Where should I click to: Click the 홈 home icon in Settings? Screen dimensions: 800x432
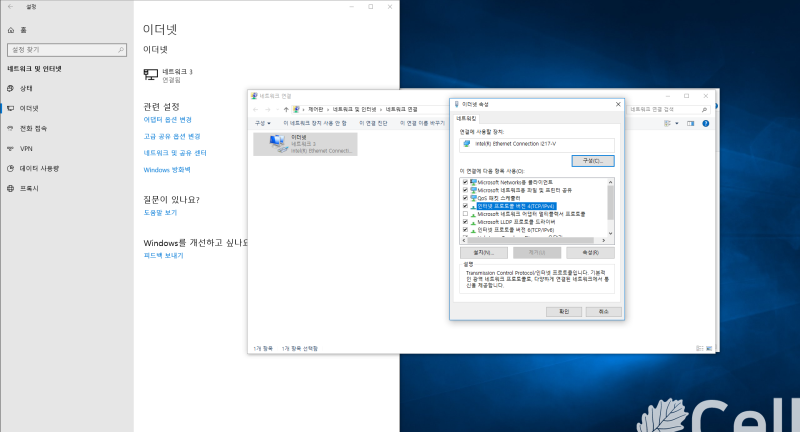(x=11, y=30)
